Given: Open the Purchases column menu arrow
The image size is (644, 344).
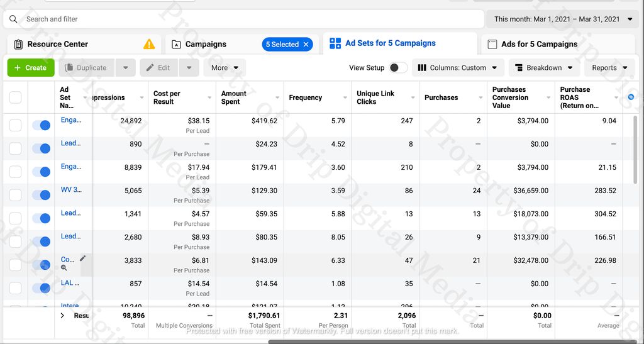Looking at the screenshot, I should [480, 97].
